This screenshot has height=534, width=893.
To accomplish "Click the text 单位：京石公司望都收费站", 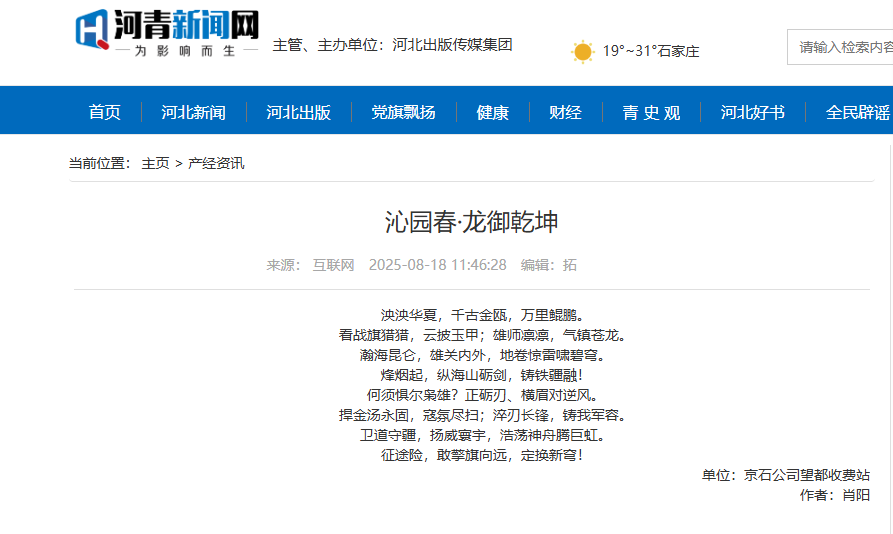I will click(x=786, y=475).
